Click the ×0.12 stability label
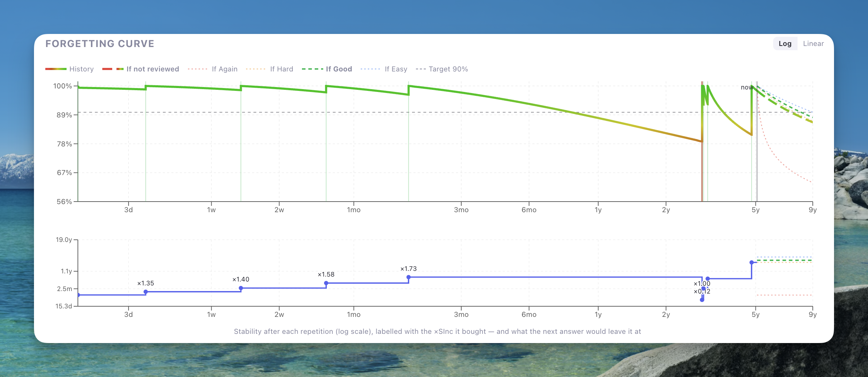 (702, 291)
